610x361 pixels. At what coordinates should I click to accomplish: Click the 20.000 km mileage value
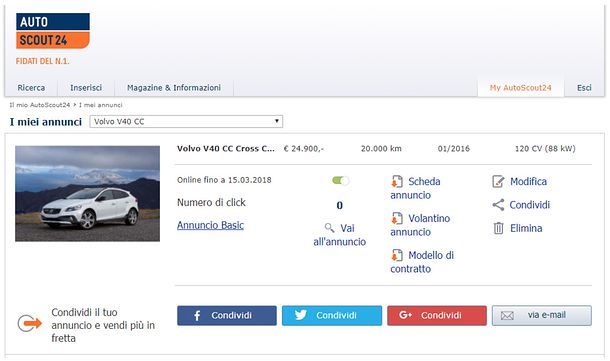click(x=381, y=149)
